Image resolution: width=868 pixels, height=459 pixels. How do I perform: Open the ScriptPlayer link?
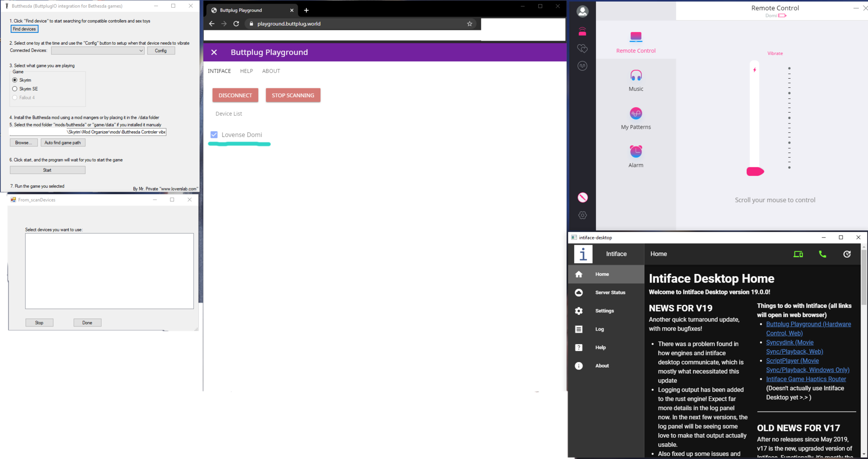807,365
